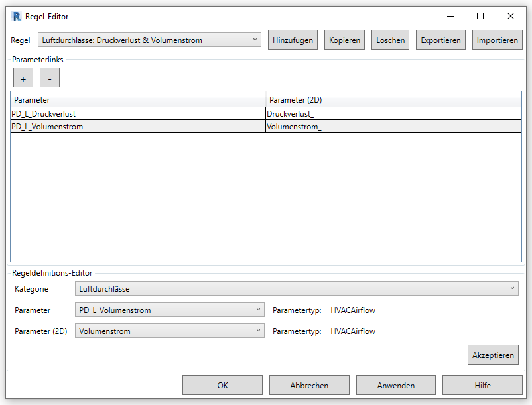Viewport: 532px width, 405px height.
Task: Click the plus button to add parameter link
Action: coord(23,78)
